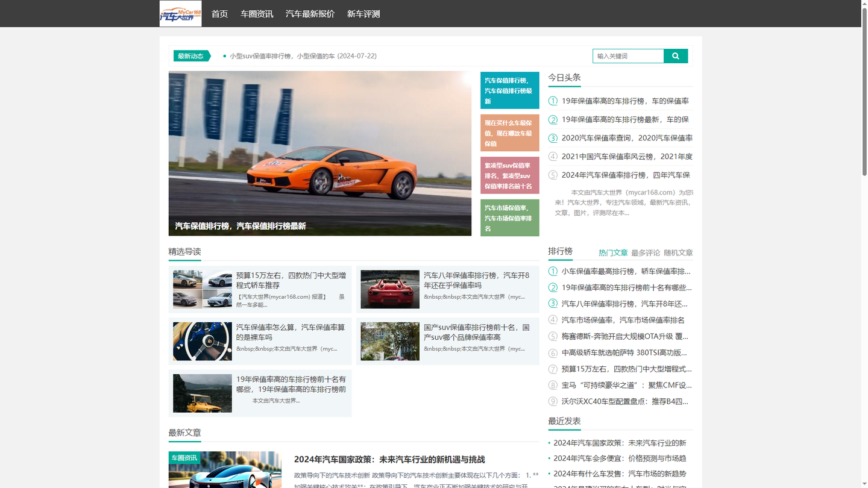The image size is (868, 488).
Task: Select pink tile 紧凑型suv保值率排名
Action: point(510,175)
